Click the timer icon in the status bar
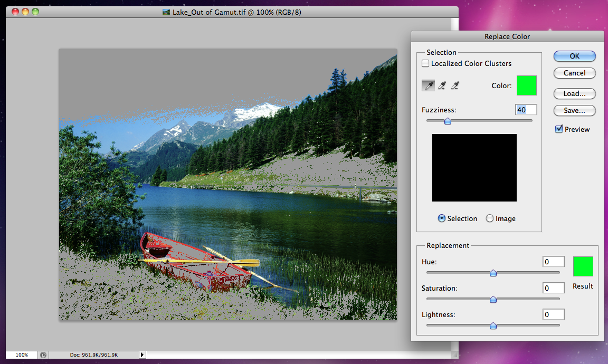The height and width of the screenshot is (364, 608). click(x=43, y=355)
